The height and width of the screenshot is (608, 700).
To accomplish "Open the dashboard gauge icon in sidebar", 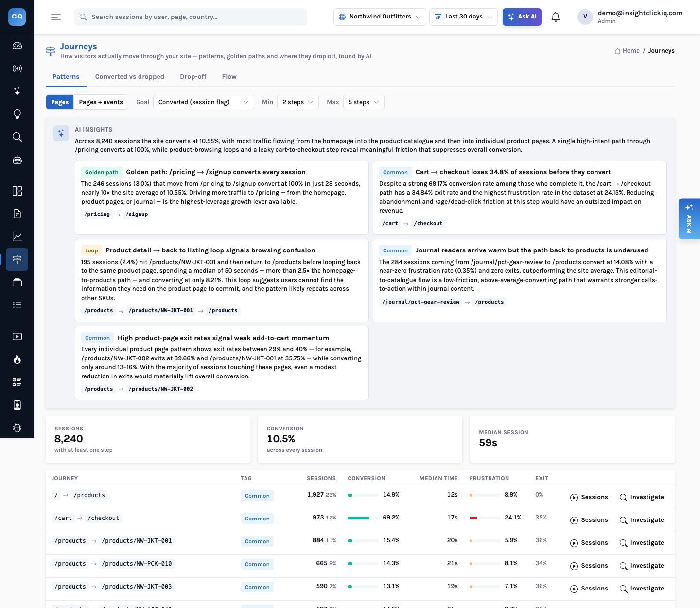I will coord(17,46).
